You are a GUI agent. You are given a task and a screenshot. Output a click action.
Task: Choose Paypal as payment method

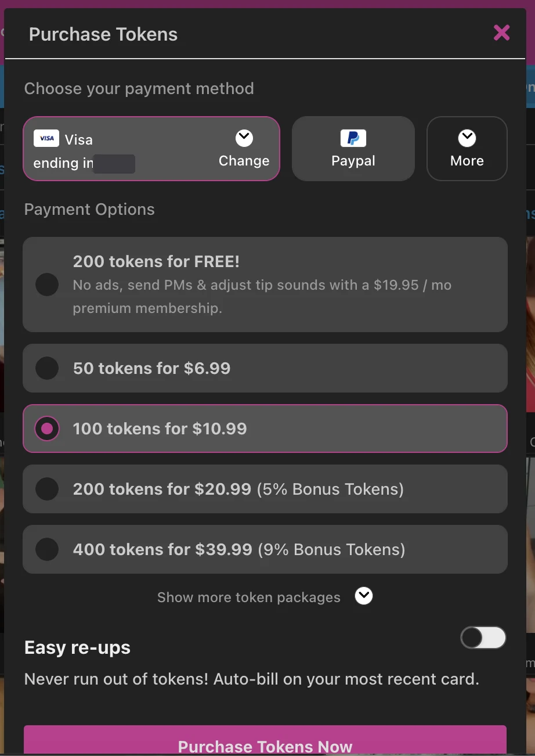(353, 149)
